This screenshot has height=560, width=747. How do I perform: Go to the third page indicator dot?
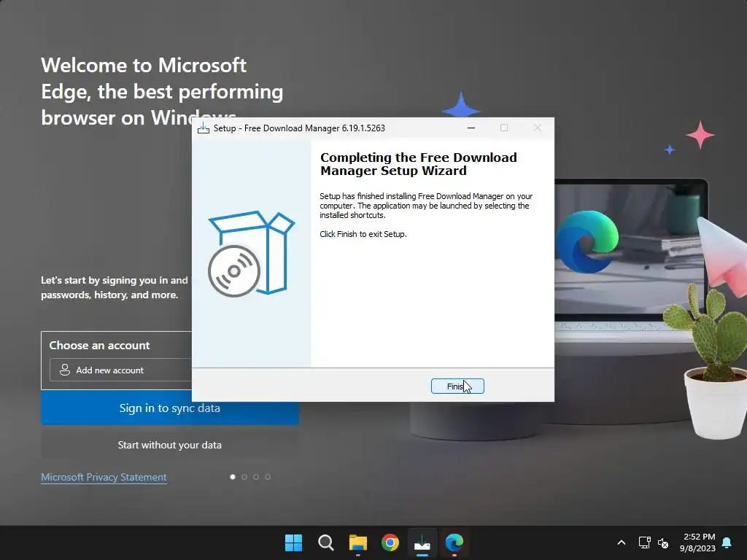click(x=256, y=477)
